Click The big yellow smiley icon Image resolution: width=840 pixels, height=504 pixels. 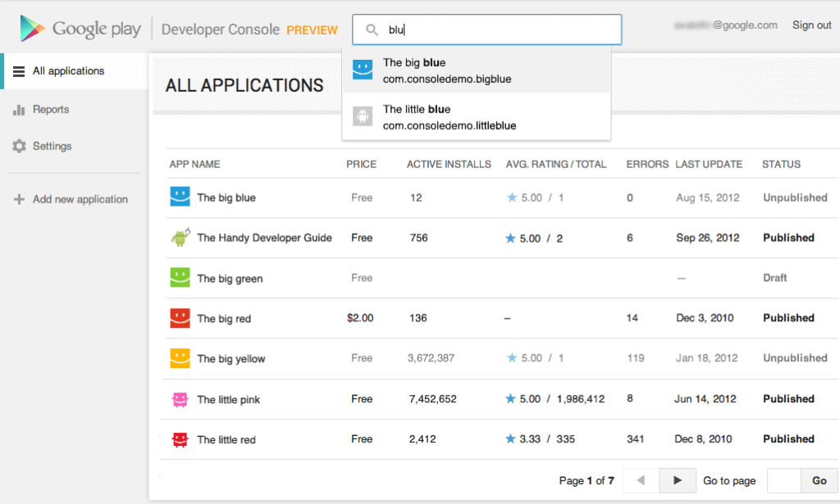point(180,358)
